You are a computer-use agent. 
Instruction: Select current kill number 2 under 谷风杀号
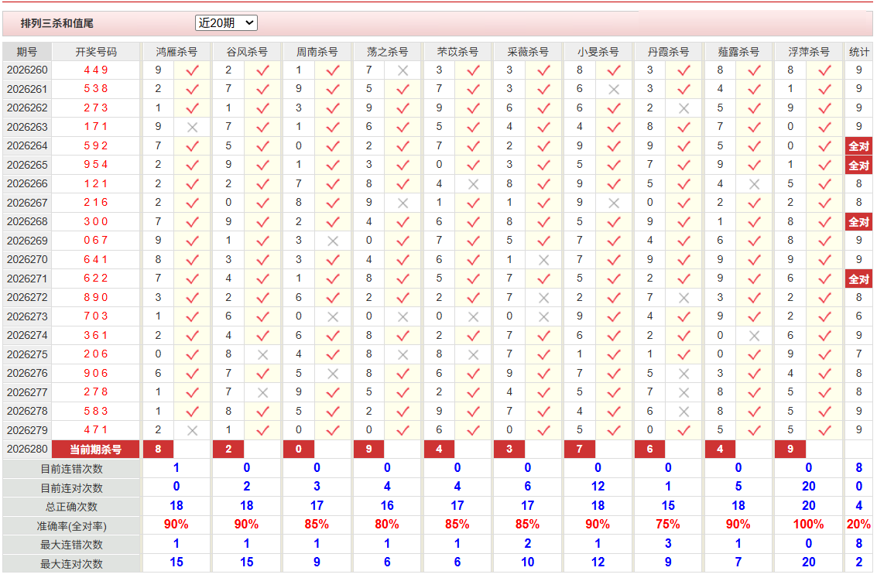point(228,450)
